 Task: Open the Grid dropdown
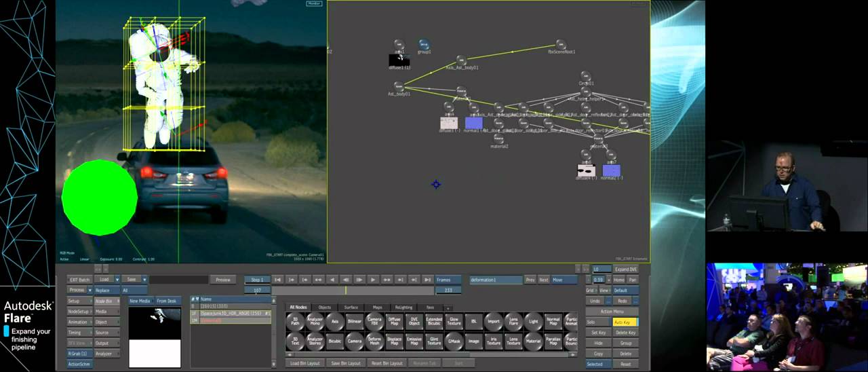point(591,290)
